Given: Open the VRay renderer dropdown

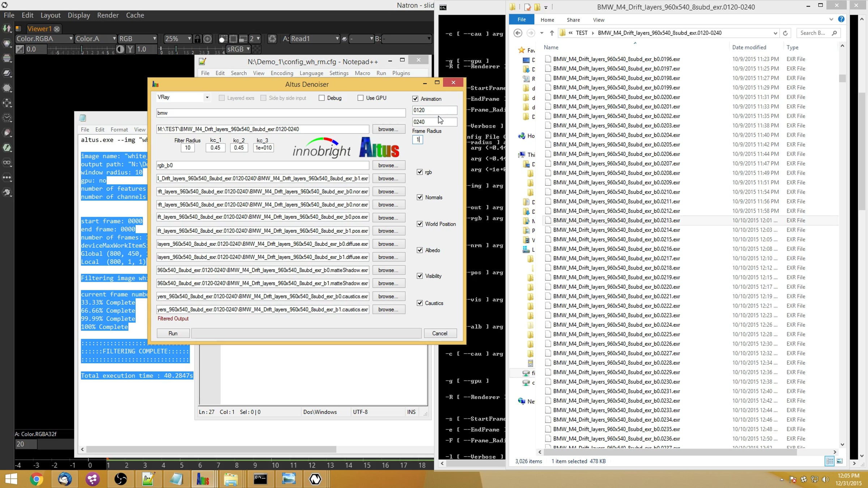Looking at the screenshot, I should [183, 97].
